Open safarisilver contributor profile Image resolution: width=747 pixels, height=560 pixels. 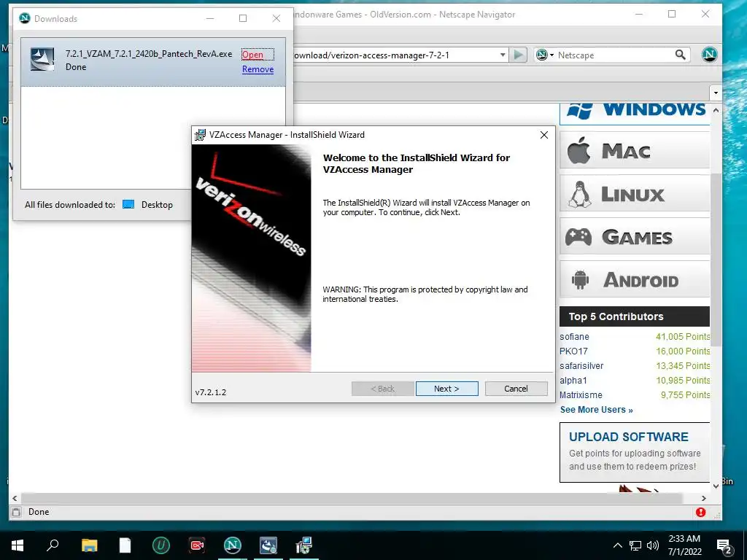[x=581, y=366]
